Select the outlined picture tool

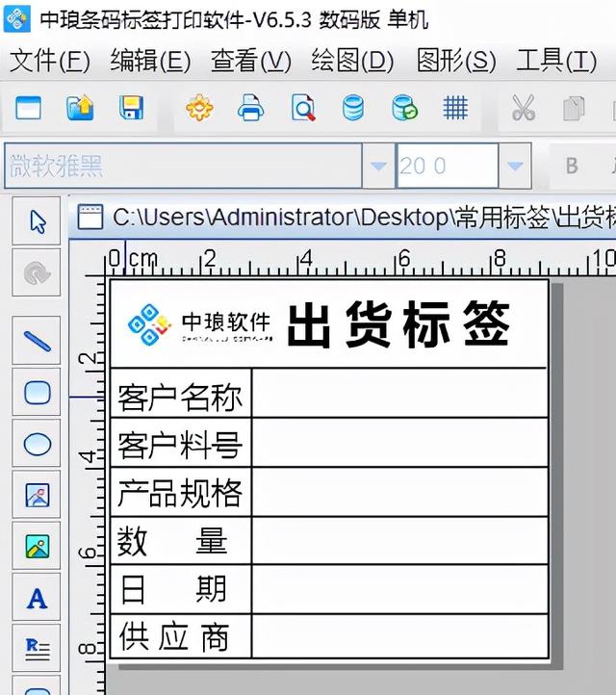(37, 495)
